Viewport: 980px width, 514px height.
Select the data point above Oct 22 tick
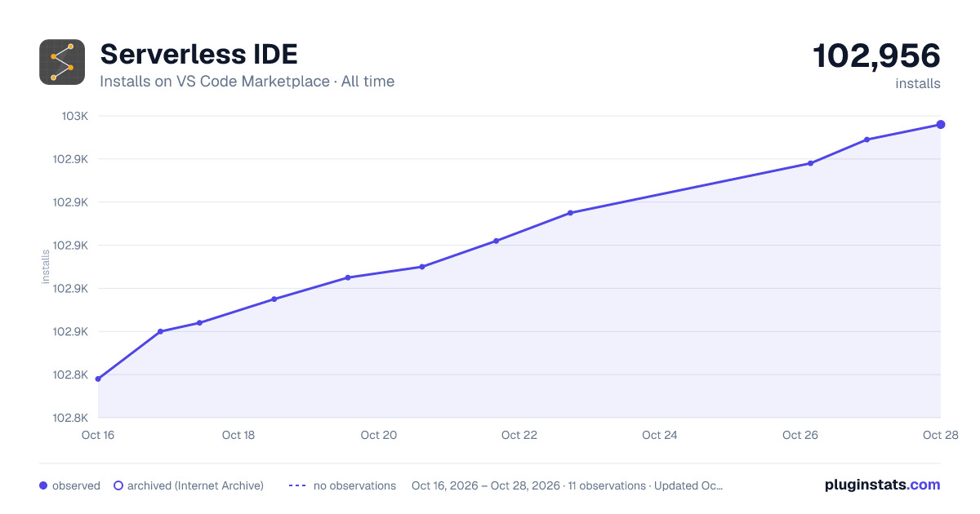[x=496, y=241]
